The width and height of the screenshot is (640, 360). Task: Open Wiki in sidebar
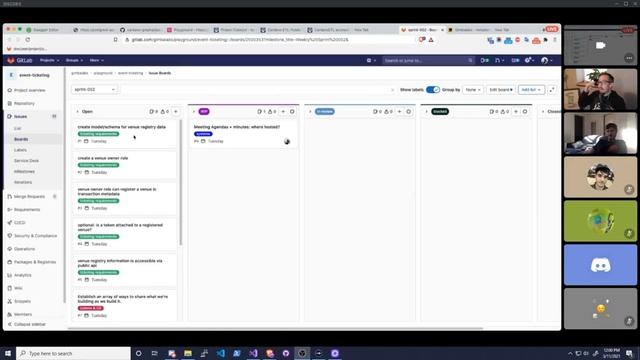[18, 288]
